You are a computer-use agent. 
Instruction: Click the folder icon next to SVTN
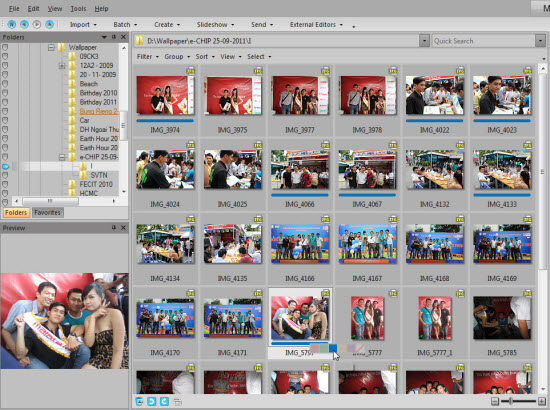[83, 175]
